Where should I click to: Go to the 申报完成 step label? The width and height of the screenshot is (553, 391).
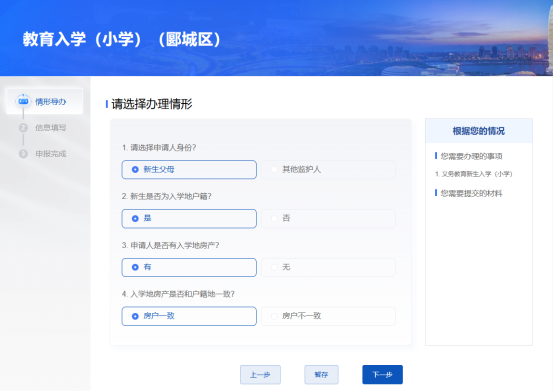pyautogui.click(x=50, y=154)
